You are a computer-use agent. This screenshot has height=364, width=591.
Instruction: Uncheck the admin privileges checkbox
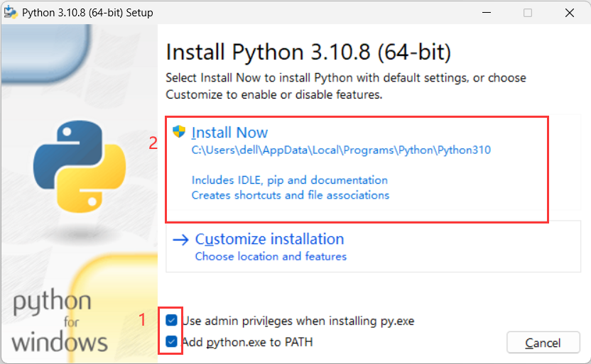(172, 321)
